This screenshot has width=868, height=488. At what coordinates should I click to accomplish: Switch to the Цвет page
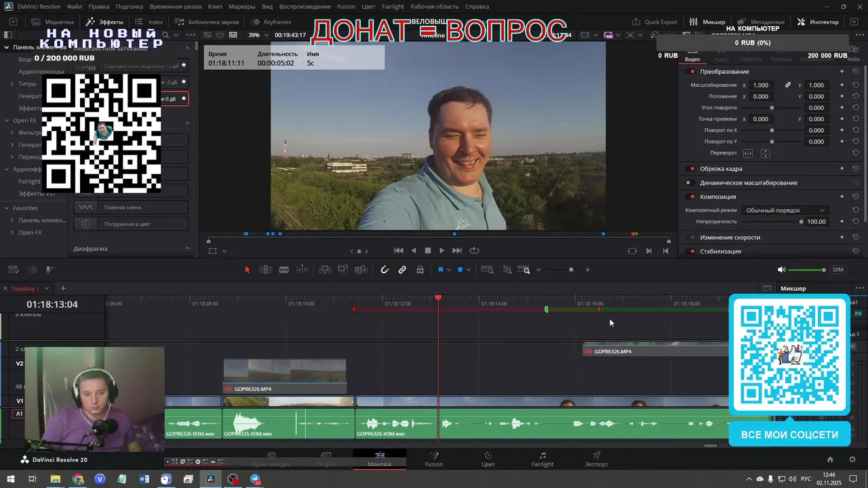(488, 459)
